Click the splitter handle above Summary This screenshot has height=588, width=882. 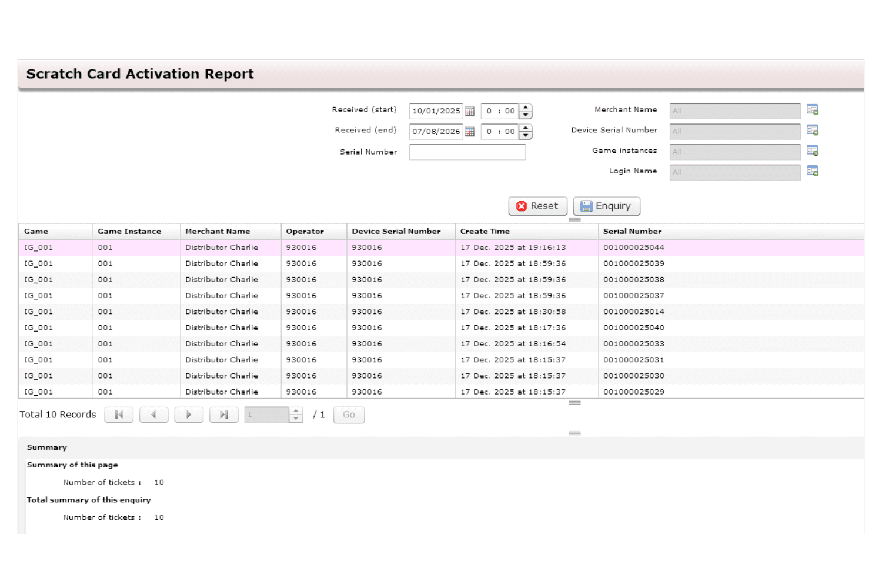coord(575,433)
